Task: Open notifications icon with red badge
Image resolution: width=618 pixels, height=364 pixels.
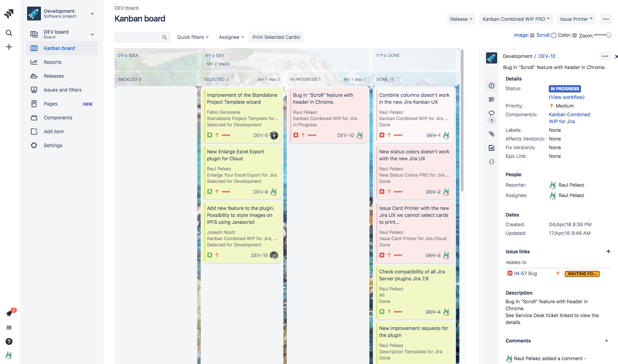Action: (x=9, y=313)
